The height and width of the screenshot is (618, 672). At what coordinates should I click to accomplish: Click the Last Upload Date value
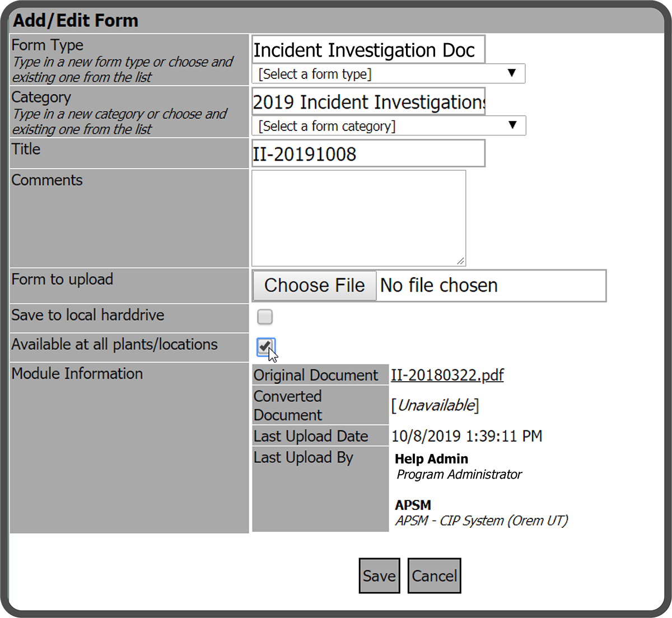(x=466, y=436)
